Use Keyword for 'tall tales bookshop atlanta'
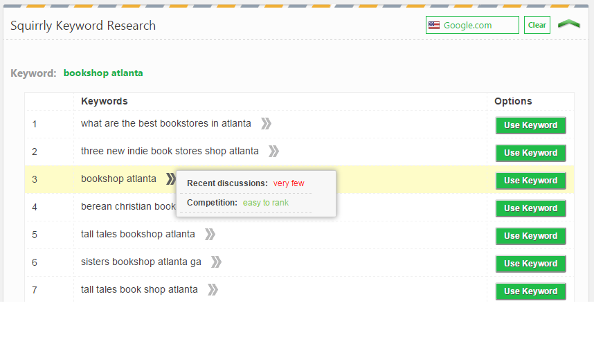Viewport: 594px width, 364px height. click(x=531, y=236)
